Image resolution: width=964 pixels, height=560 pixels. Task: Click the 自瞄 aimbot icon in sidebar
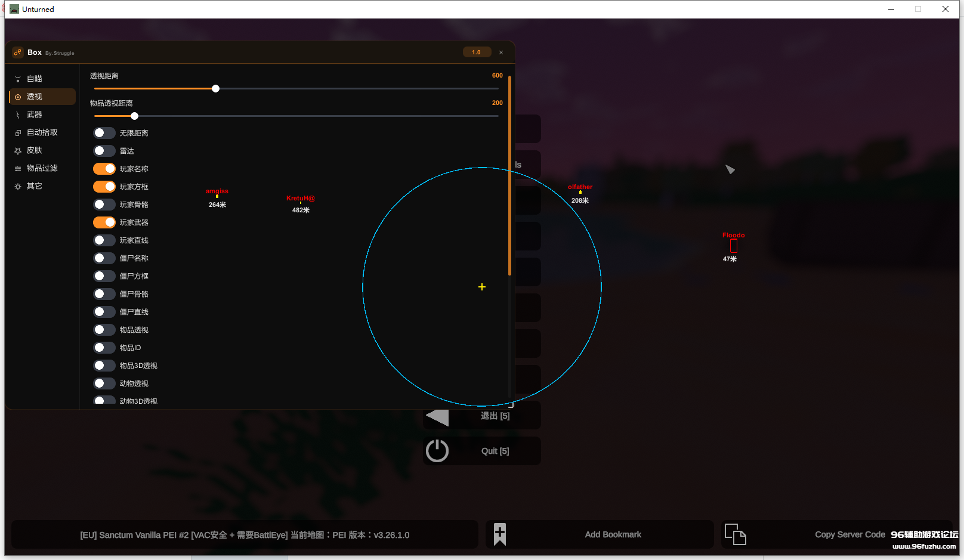point(18,79)
